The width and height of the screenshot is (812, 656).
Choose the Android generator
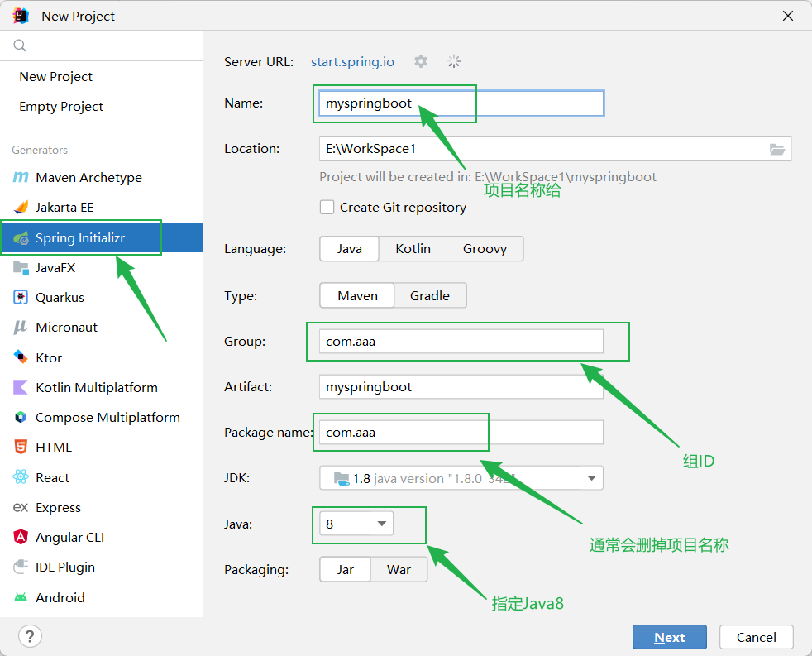(x=102, y=597)
